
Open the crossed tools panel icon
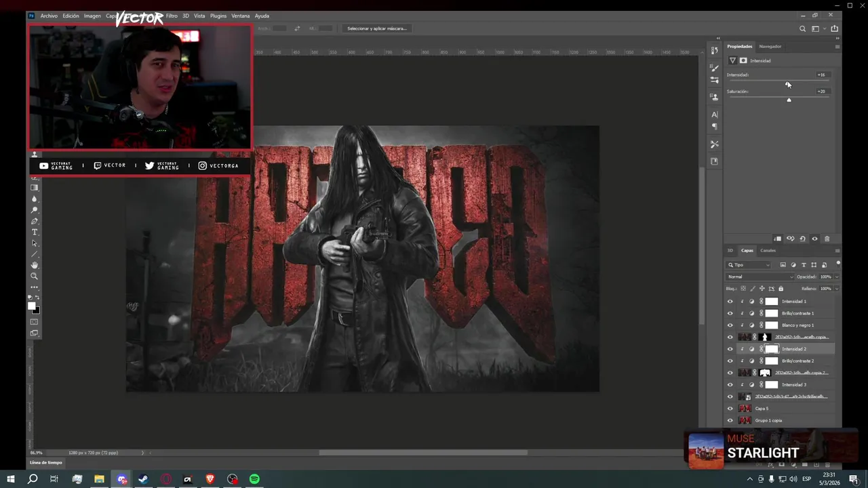[x=714, y=144]
